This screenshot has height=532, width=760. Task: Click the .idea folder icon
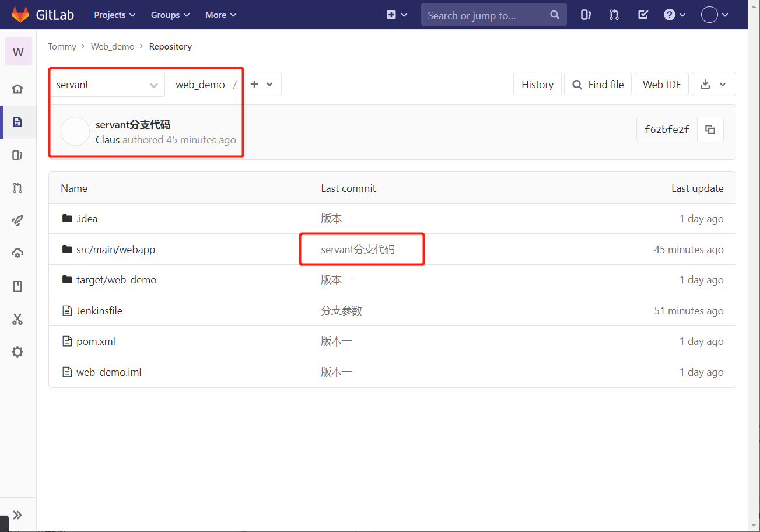(66, 219)
